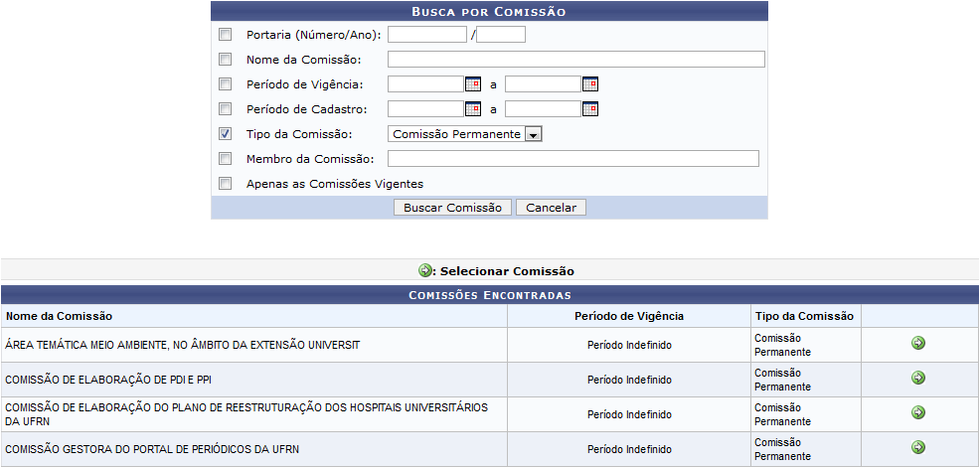Select COMISSÃO DE ELABORAÇÃO DE PDI E PPI arrow
This screenshot has width=980, height=467.
click(918, 378)
